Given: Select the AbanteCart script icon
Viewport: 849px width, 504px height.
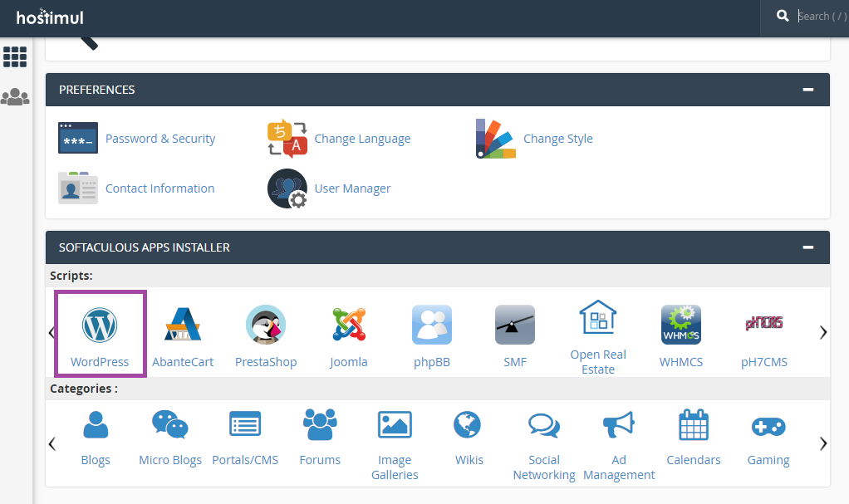Looking at the screenshot, I should point(183,325).
